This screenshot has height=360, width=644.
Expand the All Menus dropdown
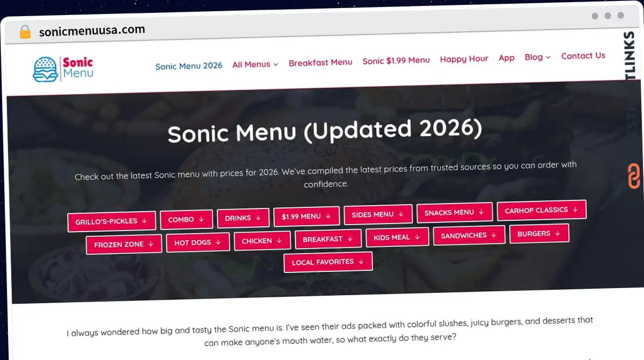[x=255, y=64]
